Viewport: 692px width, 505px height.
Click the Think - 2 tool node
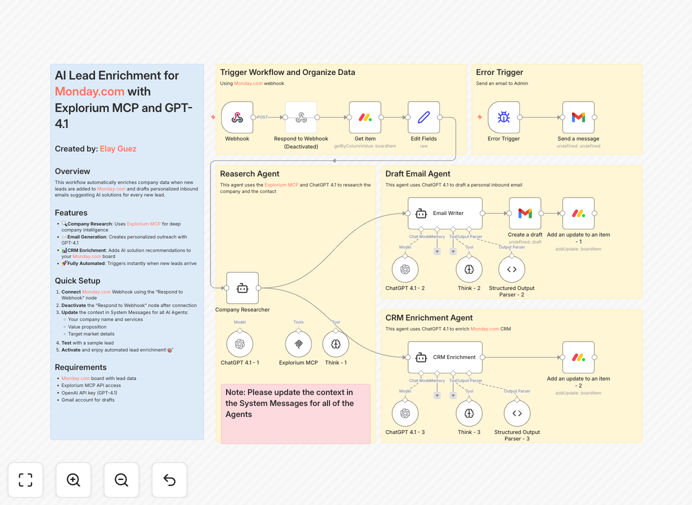(469, 269)
